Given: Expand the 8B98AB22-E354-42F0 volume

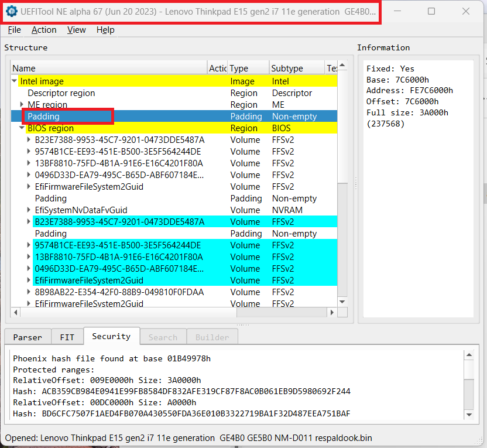Looking at the screenshot, I should click(29, 292).
